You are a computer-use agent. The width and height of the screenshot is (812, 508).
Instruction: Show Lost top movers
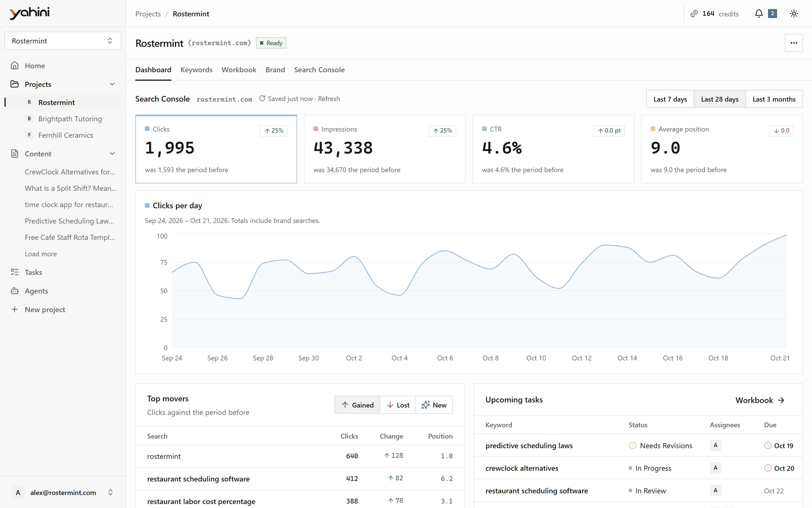[398, 405]
